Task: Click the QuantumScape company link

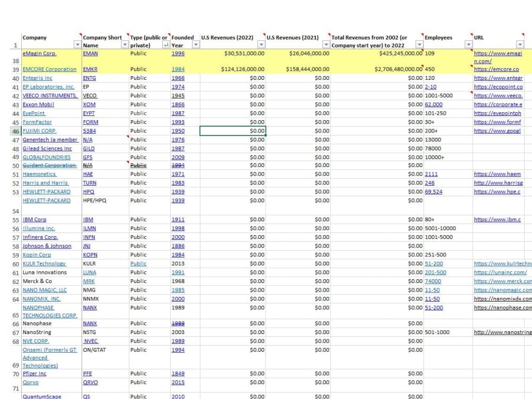Action: tap(42, 396)
